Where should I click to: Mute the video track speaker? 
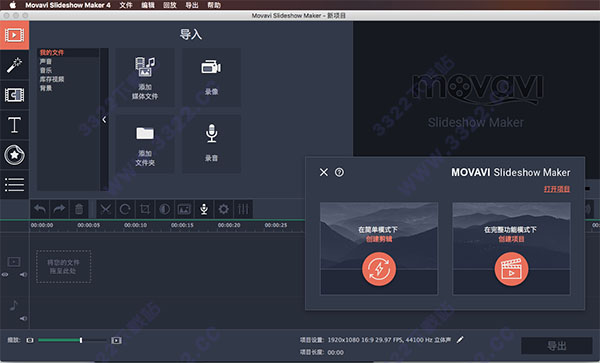tap(23, 275)
